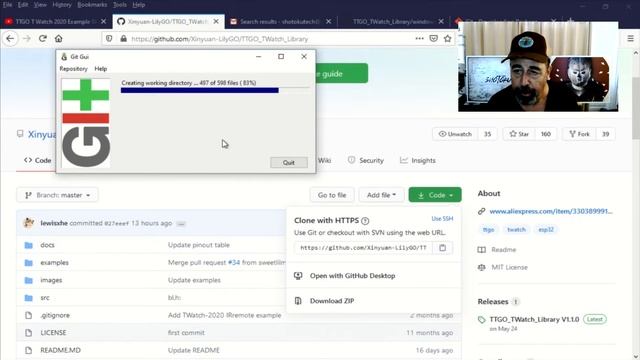Open the repository Insights tab
Viewport: 640px width, 360px height.
[418, 160]
